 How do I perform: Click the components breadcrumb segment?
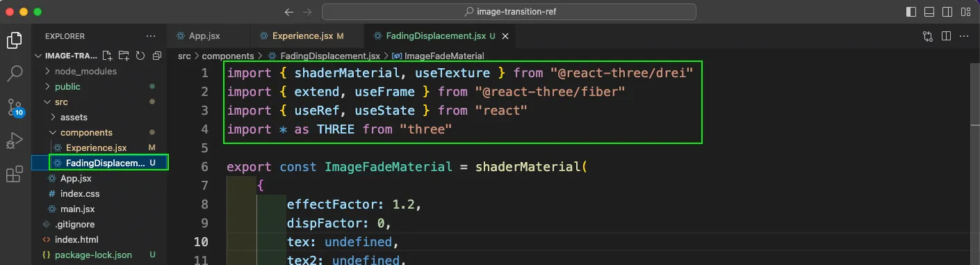click(x=229, y=56)
